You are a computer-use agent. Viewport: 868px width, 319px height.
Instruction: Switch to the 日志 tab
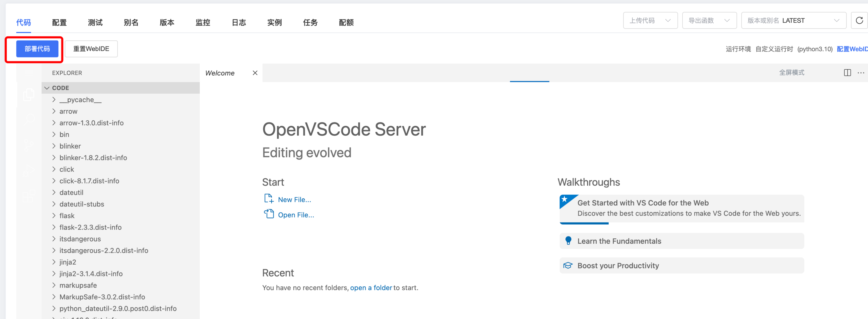click(239, 23)
